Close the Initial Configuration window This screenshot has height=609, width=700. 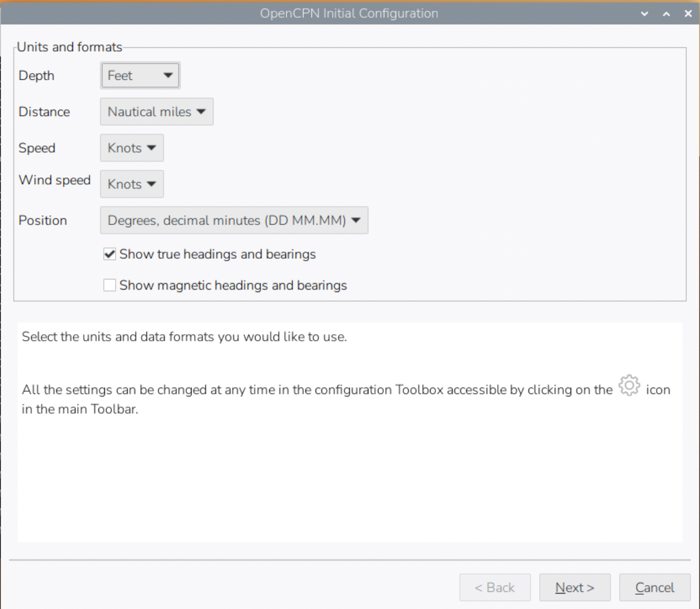[x=688, y=13]
